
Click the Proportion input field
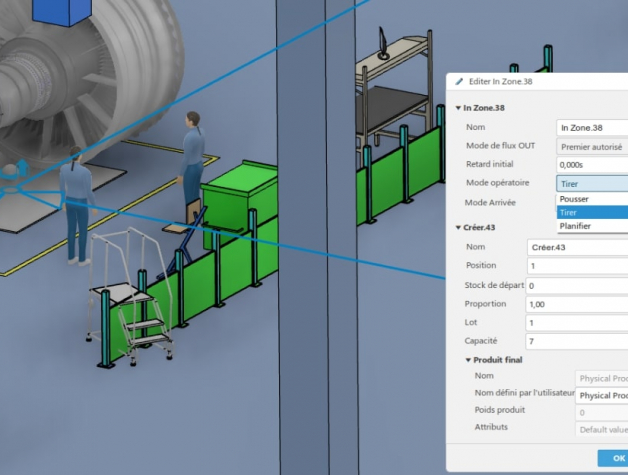point(576,304)
